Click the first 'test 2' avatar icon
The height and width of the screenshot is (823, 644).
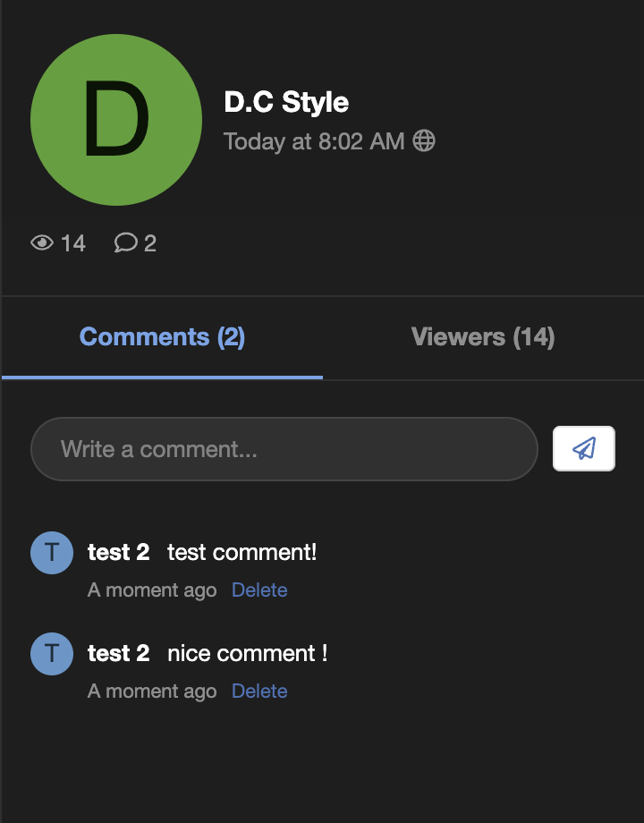click(51, 552)
